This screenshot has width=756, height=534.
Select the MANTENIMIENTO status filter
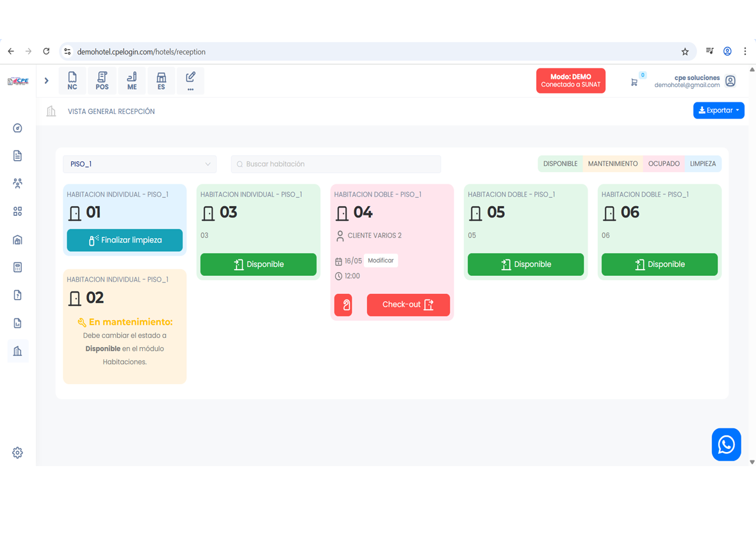pos(612,164)
